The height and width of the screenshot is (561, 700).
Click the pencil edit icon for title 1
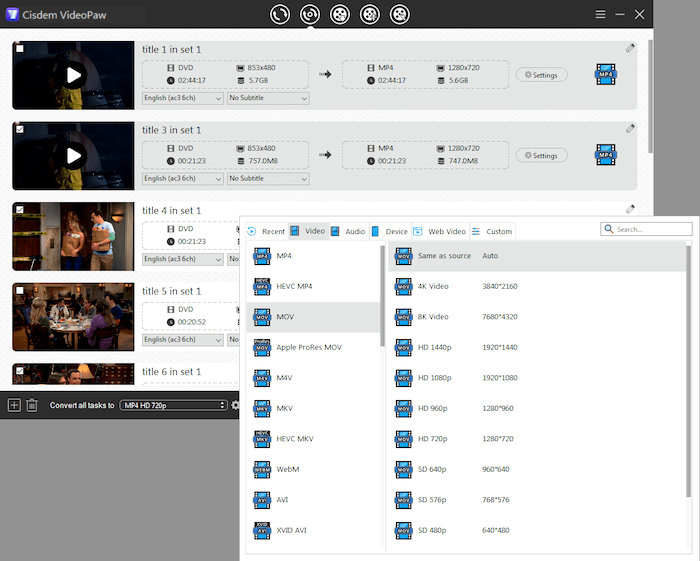pos(630,47)
